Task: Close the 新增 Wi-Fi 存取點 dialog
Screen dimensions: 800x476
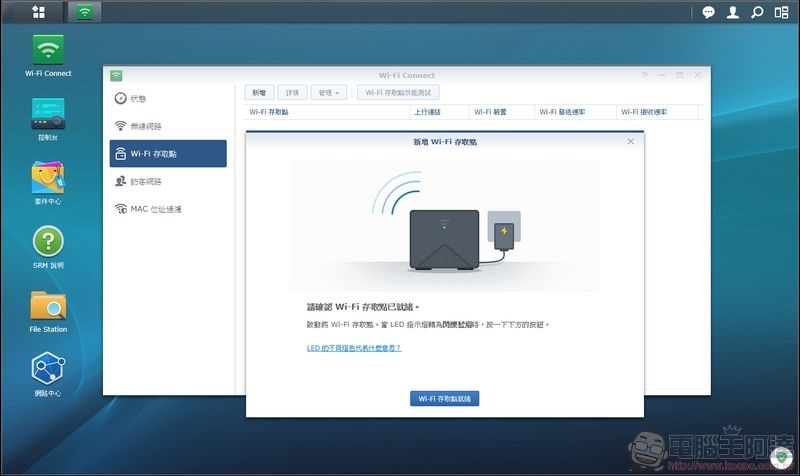Action: 631,141
